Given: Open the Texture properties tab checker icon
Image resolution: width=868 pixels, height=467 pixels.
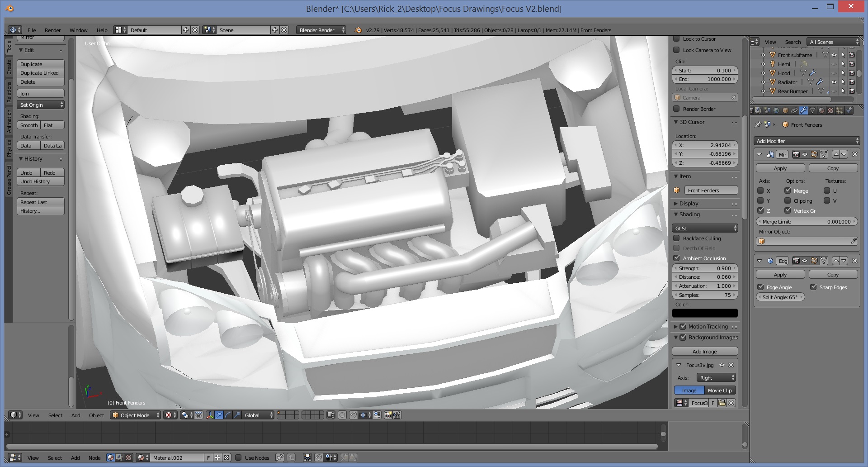Looking at the screenshot, I should click(830, 110).
